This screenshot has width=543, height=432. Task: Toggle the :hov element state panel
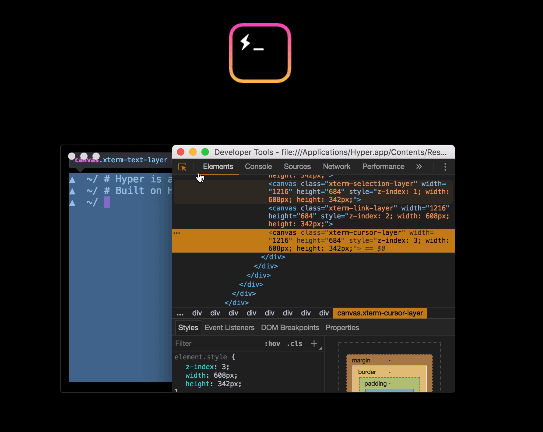[272, 344]
